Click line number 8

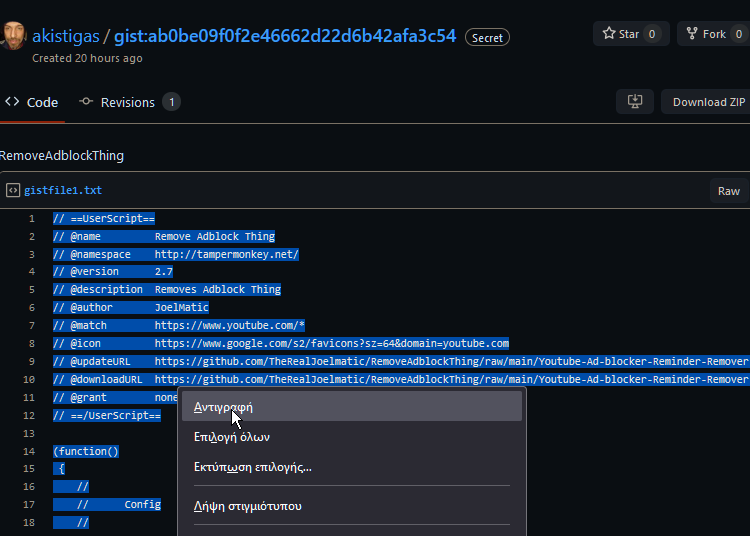[x=32, y=343]
